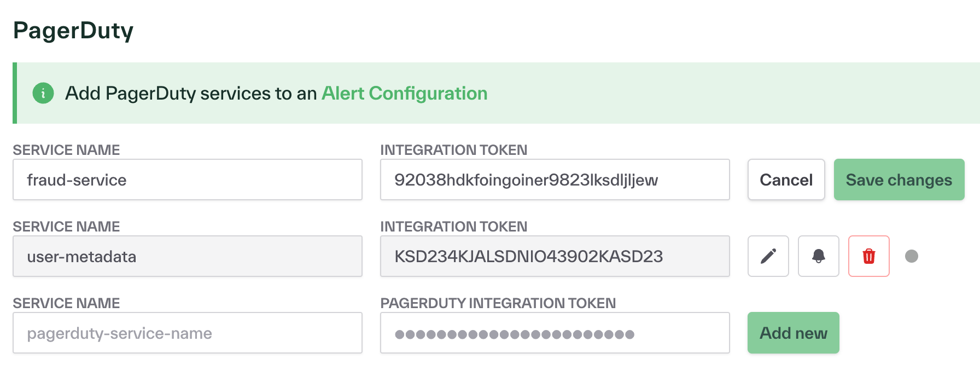Cancel editing the fraud-service entry
Screen dimensions: 980x382
pos(786,180)
